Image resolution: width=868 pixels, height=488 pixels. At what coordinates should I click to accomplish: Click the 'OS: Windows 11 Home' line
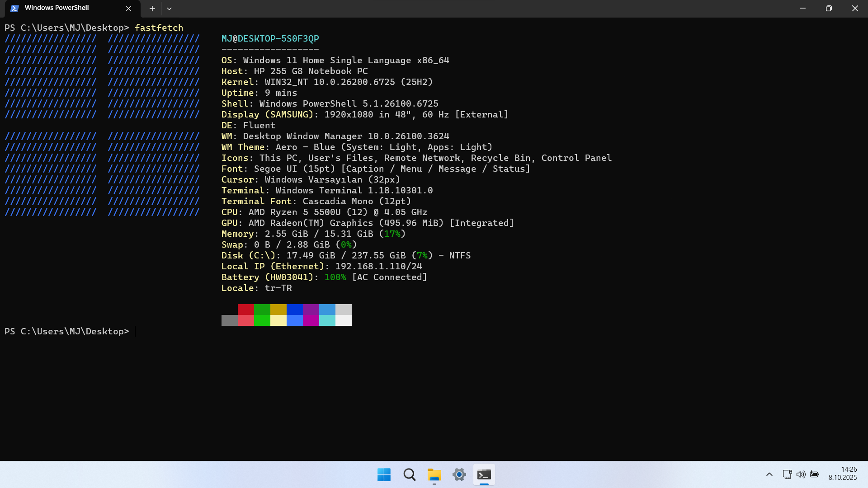pos(335,60)
